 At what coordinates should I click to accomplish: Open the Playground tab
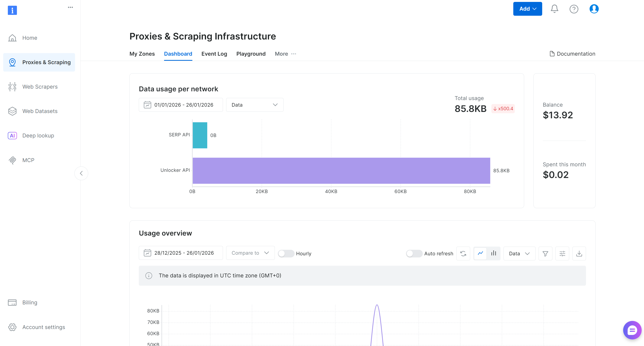[x=251, y=54]
